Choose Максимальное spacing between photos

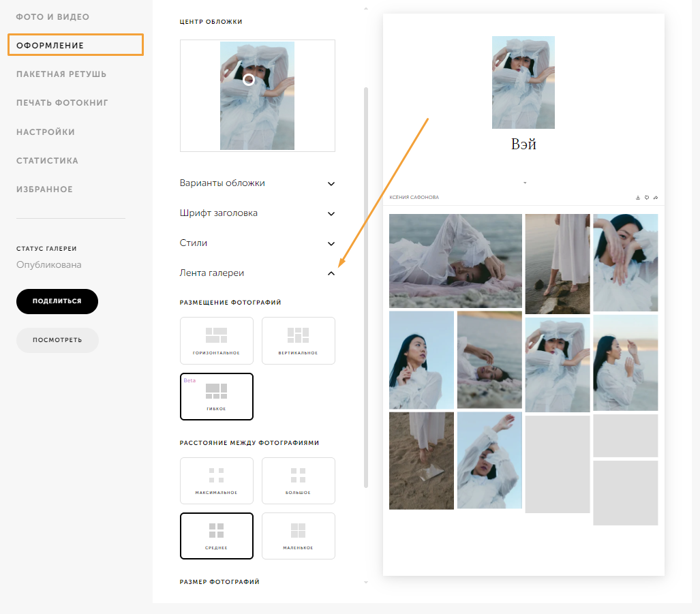[x=217, y=480]
